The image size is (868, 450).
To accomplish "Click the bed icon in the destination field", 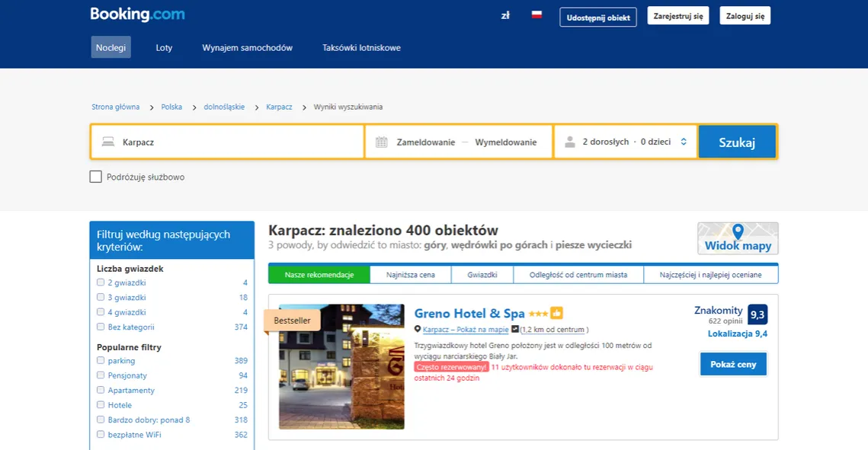I will [107, 142].
